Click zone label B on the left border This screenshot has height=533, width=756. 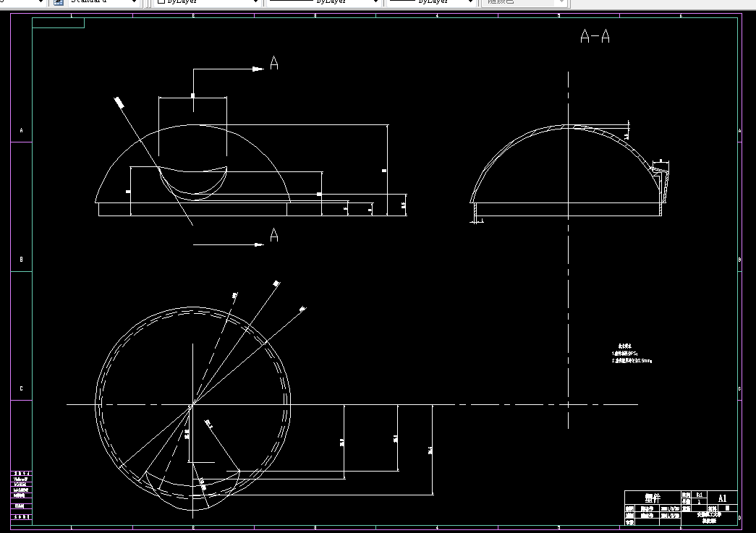(21, 260)
